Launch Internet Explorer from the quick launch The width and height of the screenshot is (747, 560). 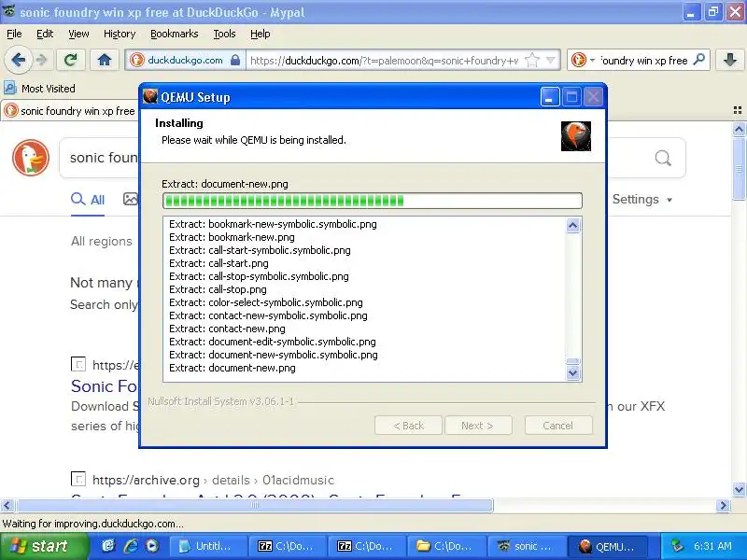pos(131,546)
